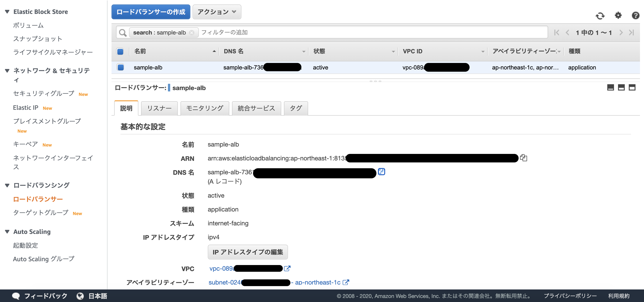Check the sample-alb row checkbox
Screen dimensions: 644x302
click(x=120, y=67)
